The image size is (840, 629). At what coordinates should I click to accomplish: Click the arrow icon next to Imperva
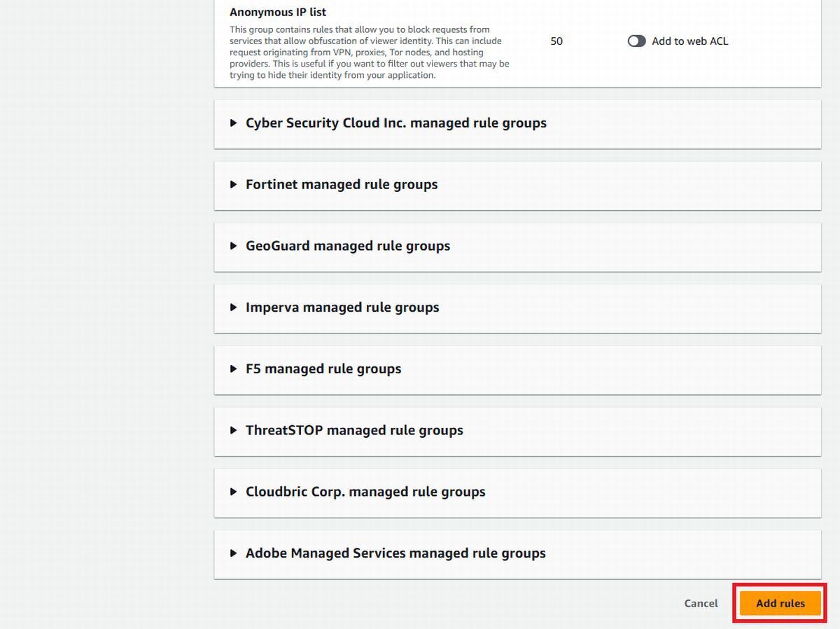[234, 307]
